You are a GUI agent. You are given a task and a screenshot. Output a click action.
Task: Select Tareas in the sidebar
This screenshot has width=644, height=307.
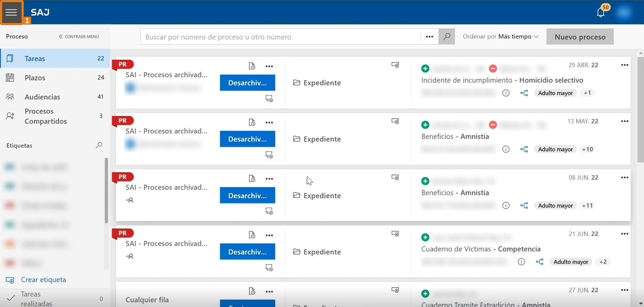pos(55,58)
